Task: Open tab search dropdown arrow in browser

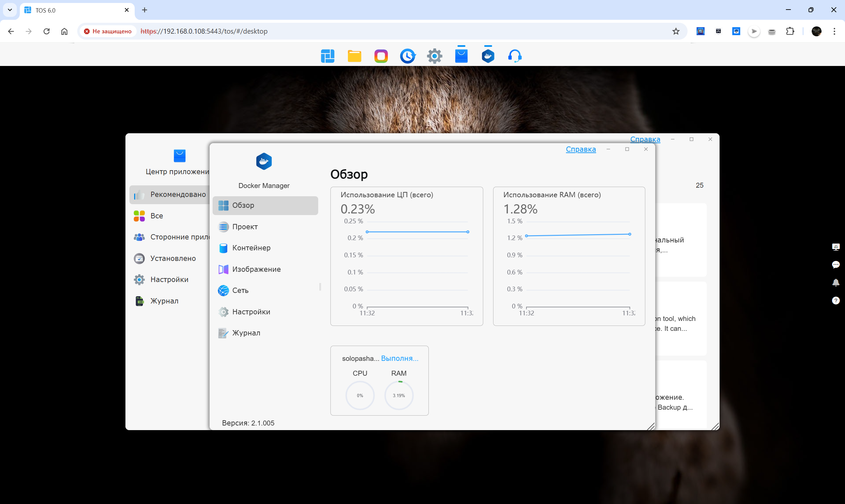Action: coord(10,10)
